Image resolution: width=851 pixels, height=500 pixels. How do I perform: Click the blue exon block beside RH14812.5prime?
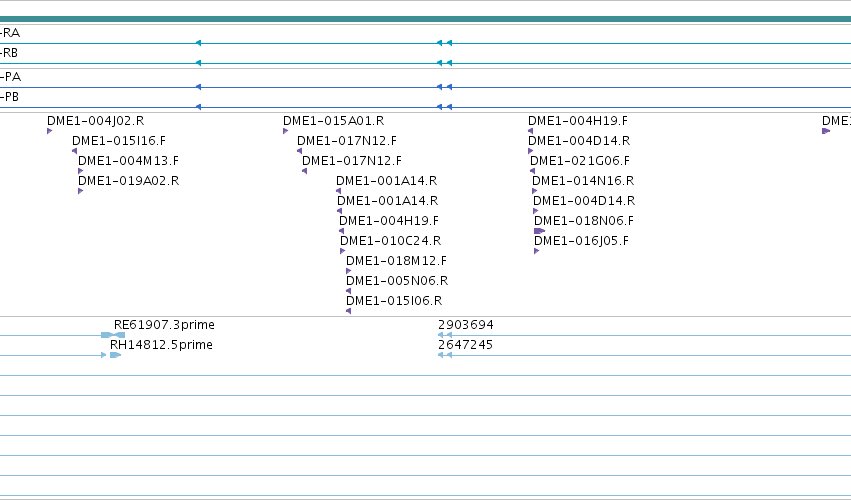click(115, 355)
